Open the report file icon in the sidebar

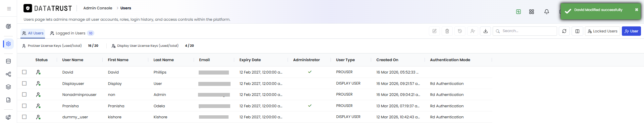click(x=8, y=100)
